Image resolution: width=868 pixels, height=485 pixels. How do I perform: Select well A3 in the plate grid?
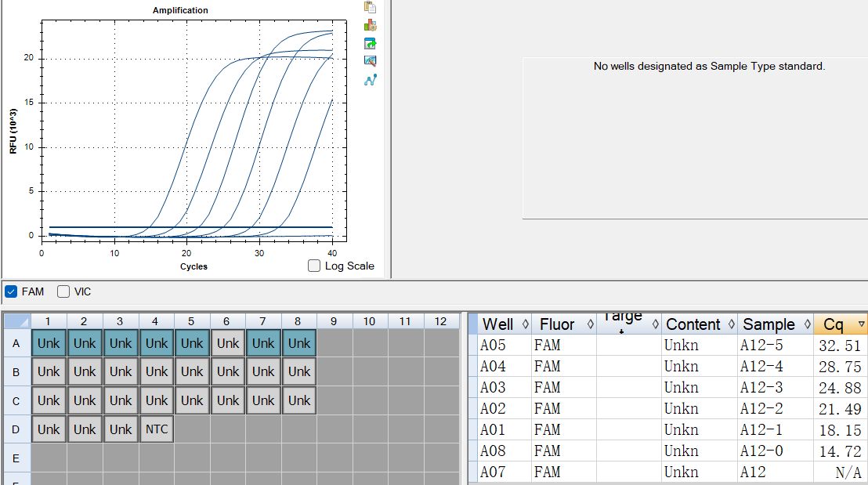(121, 343)
